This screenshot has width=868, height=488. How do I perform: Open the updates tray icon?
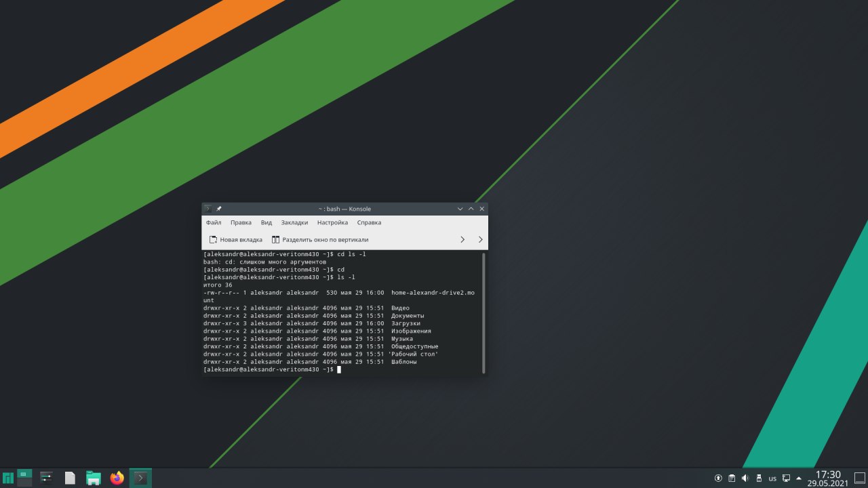click(x=718, y=479)
